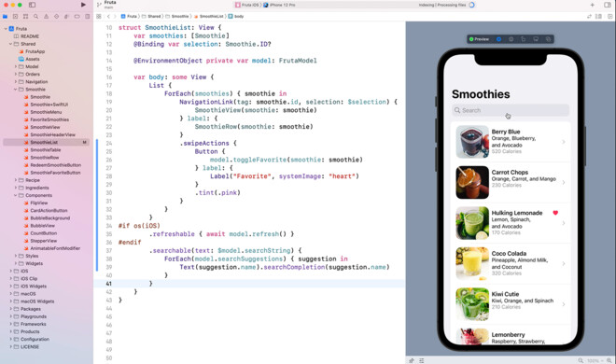Go forward in editor history
Image resolution: width=616 pixels, height=364 pixels.
pyautogui.click(x=115, y=17)
